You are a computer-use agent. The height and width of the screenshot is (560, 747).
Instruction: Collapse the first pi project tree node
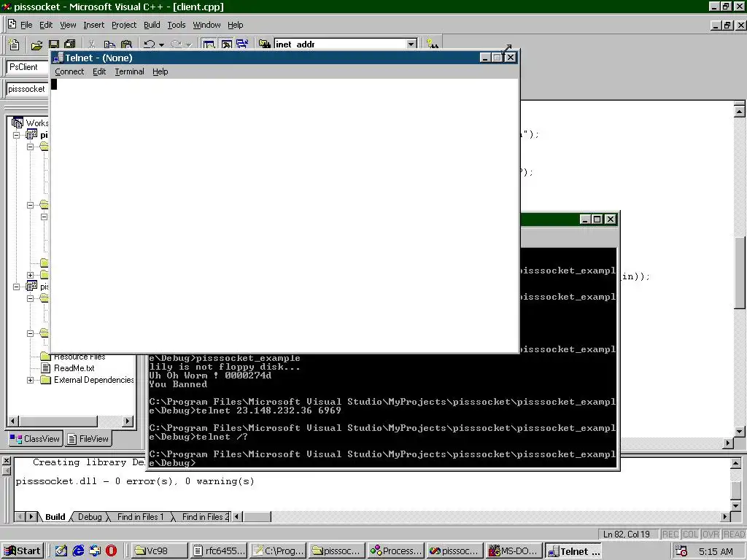click(x=17, y=135)
